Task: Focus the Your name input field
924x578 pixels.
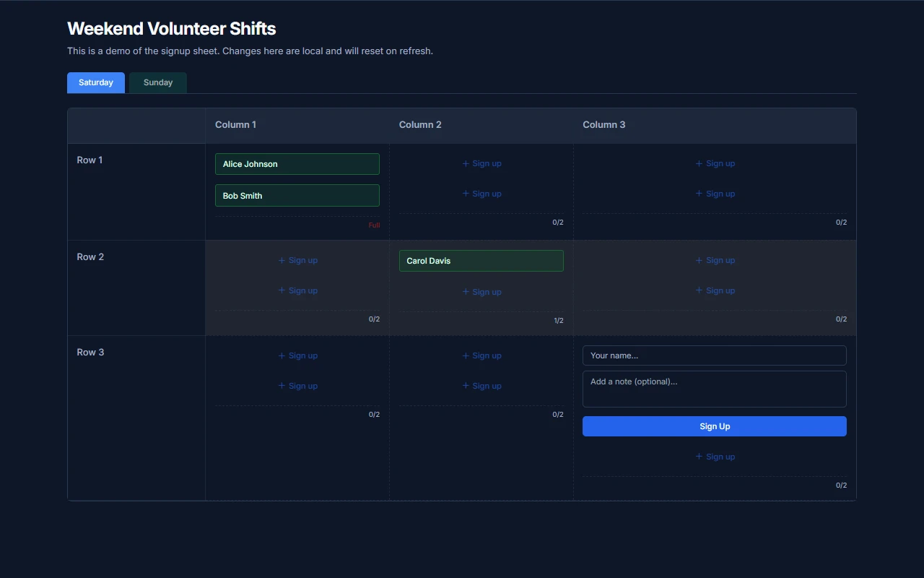Action: point(715,355)
